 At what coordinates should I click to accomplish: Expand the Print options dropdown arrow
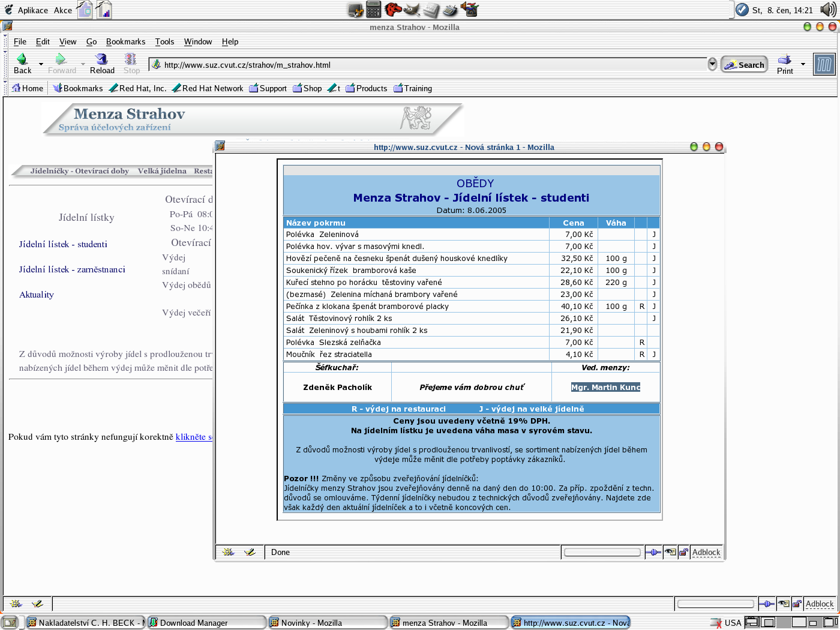coord(803,64)
